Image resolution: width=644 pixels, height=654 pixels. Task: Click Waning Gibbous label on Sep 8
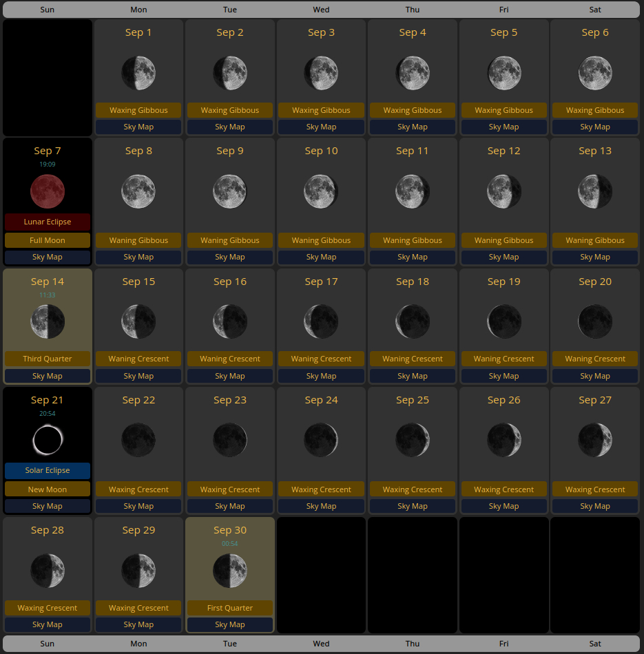click(x=138, y=240)
